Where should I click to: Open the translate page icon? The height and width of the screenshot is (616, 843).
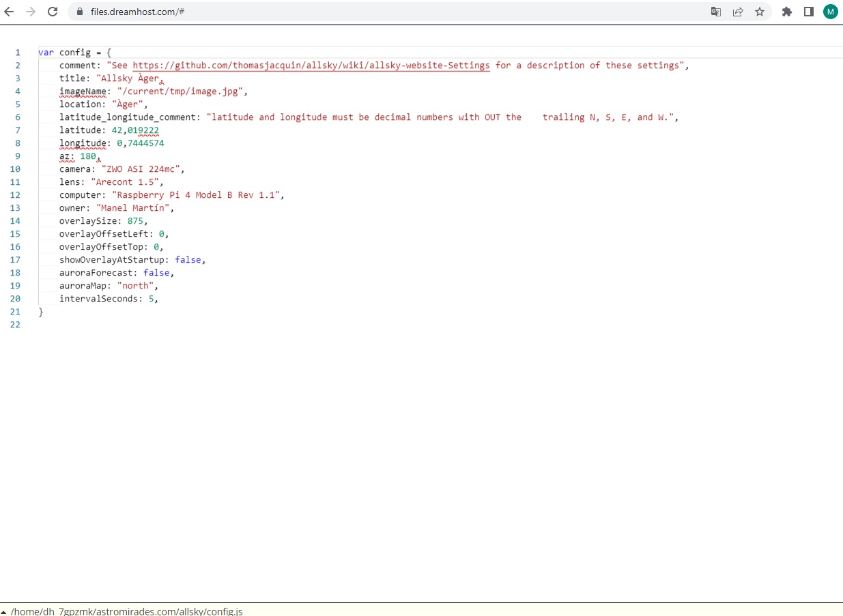(716, 12)
